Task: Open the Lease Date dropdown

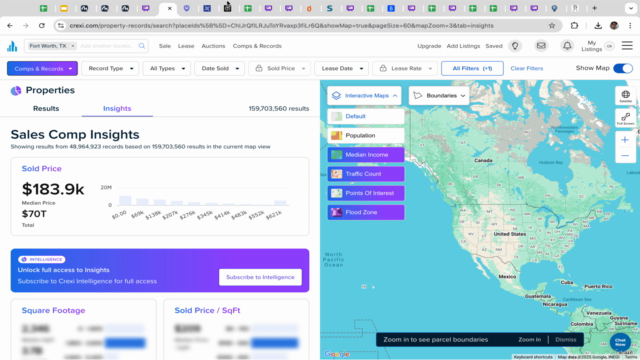Action: click(x=342, y=69)
